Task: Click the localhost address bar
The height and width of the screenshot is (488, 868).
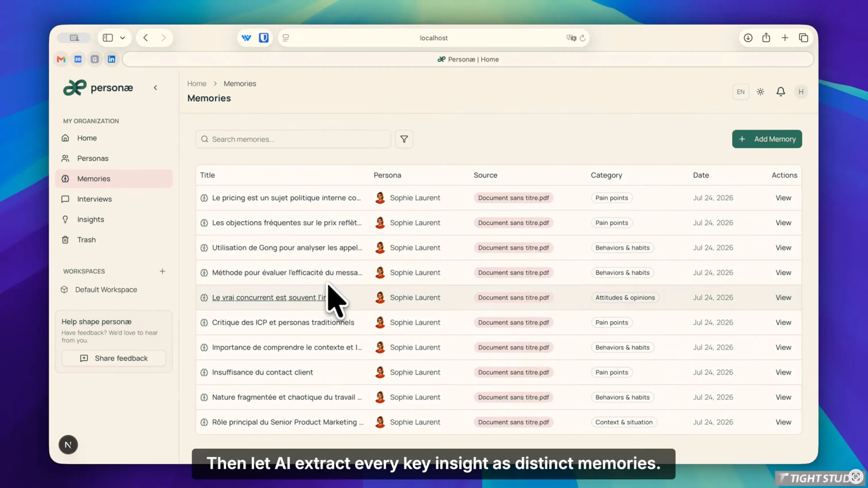Action: (434, 38)
